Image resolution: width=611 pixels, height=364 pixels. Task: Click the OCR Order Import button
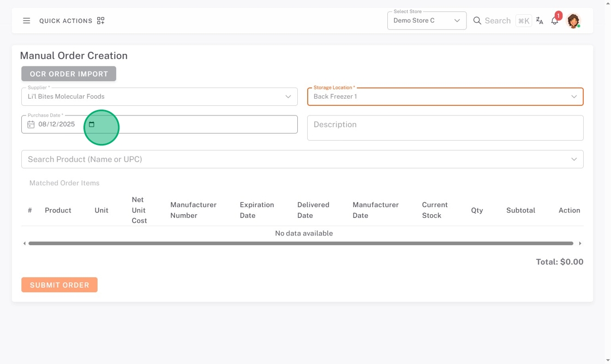pos(69,74)
